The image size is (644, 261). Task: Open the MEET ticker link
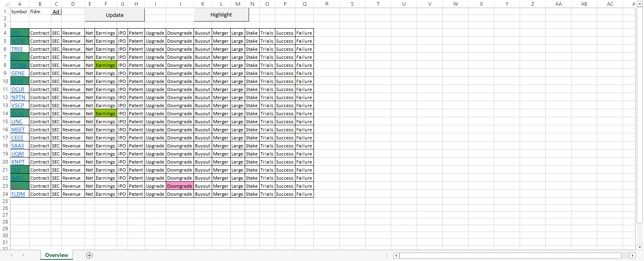(x=18, y=130)
